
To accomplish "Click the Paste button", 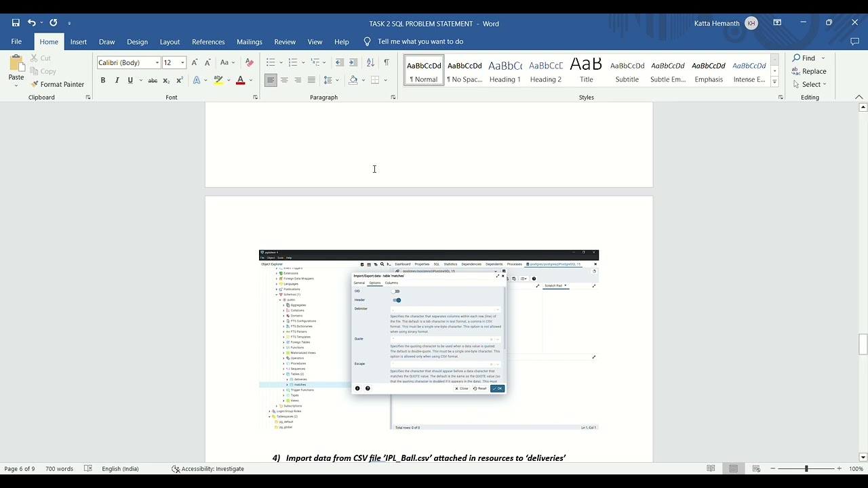I will click(x=16, y=71).
